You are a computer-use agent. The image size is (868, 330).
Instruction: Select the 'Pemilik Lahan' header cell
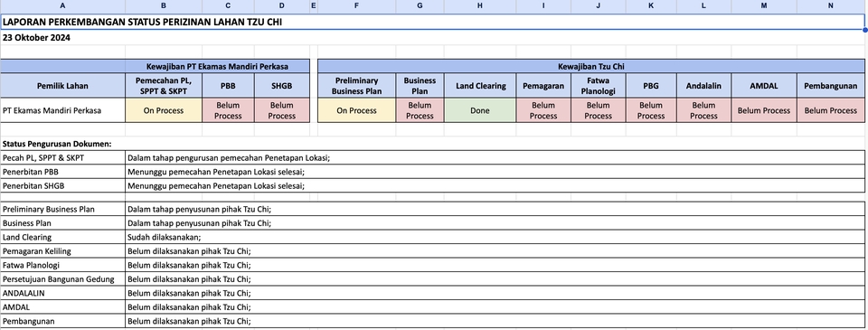point(62,86)
